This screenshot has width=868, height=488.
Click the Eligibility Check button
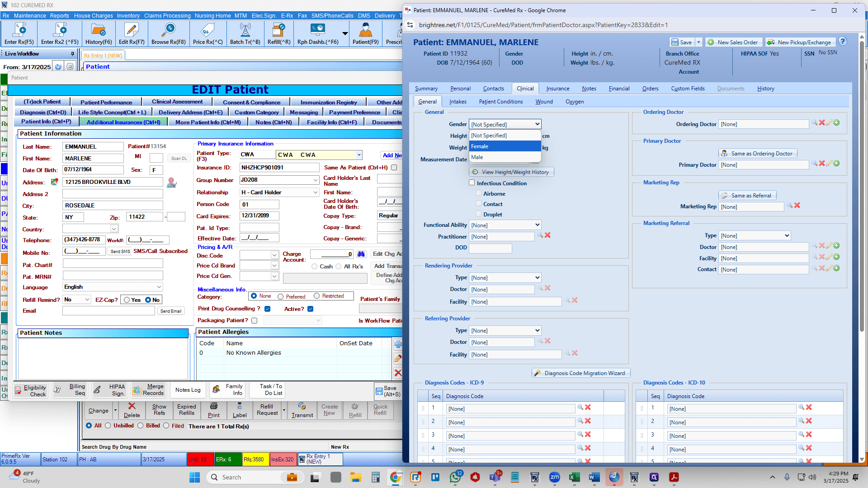31,391
